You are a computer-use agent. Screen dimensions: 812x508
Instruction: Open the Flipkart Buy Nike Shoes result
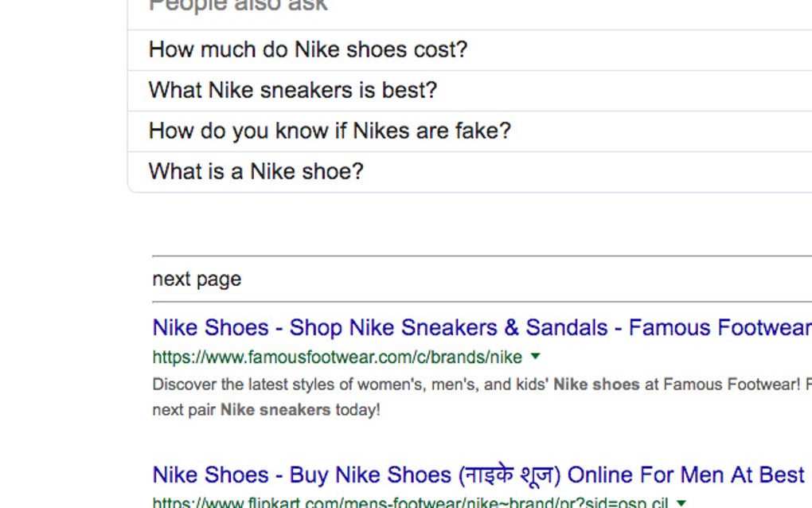[x=478, y=475]
